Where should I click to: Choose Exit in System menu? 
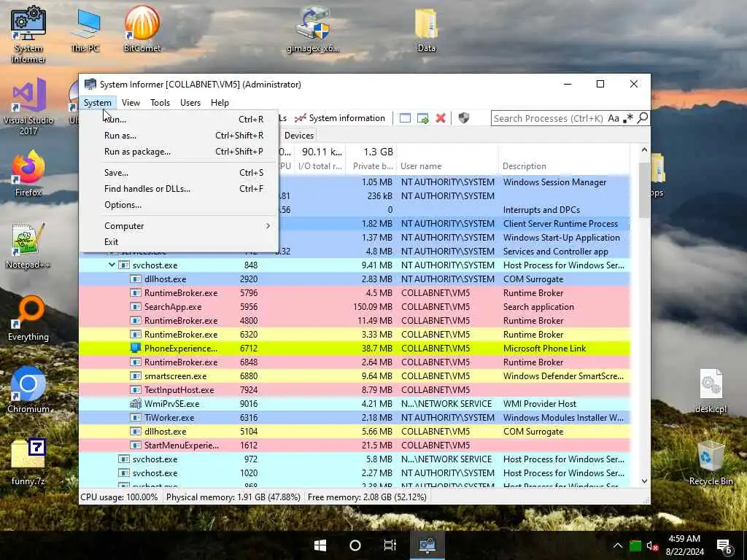(179, 242)
